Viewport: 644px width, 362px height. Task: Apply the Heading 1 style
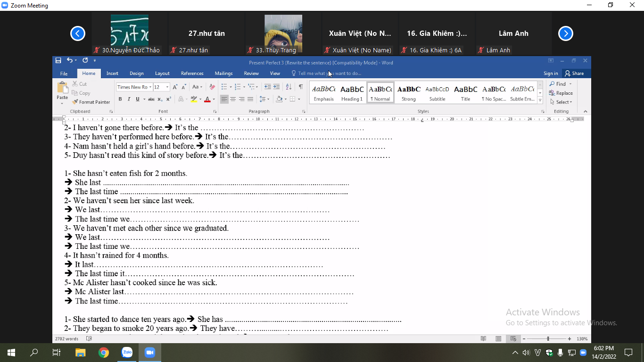pos(352,92)
